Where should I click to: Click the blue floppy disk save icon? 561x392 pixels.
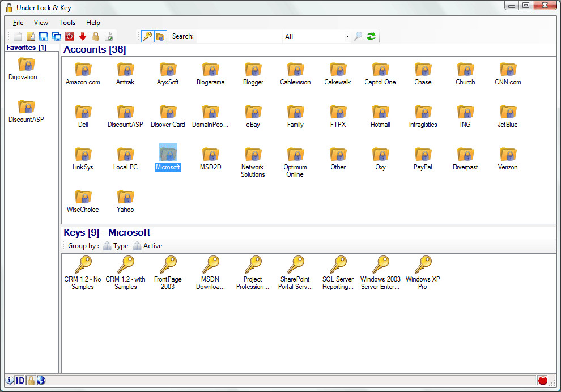coord(44,36)
